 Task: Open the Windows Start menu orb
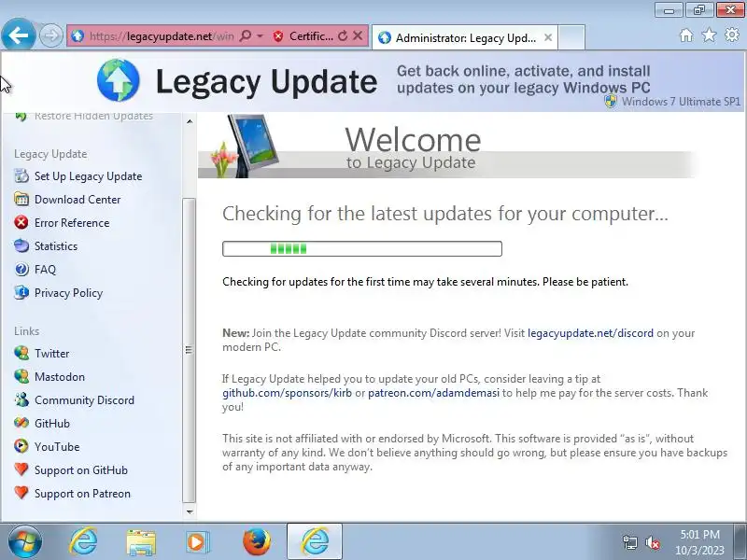tap(24, 542)
